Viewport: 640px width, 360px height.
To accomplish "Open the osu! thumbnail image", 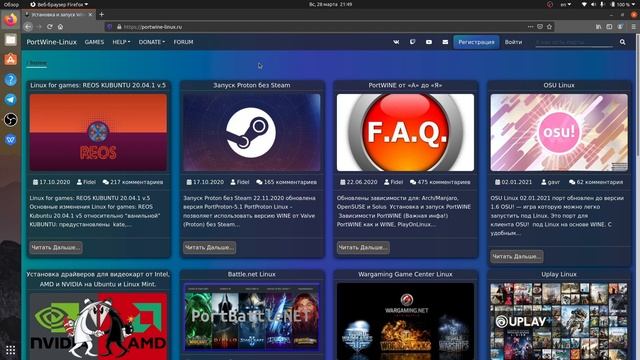I will 559,133.
